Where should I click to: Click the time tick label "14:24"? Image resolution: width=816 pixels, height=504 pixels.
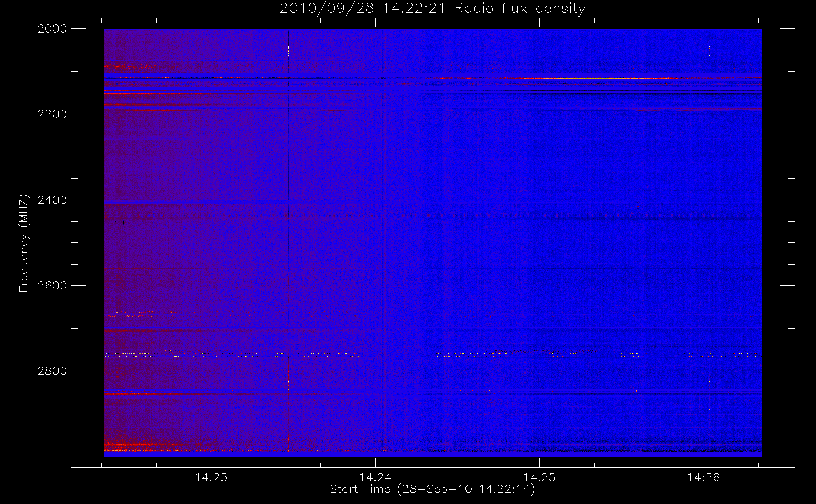(x=375, y=477)
